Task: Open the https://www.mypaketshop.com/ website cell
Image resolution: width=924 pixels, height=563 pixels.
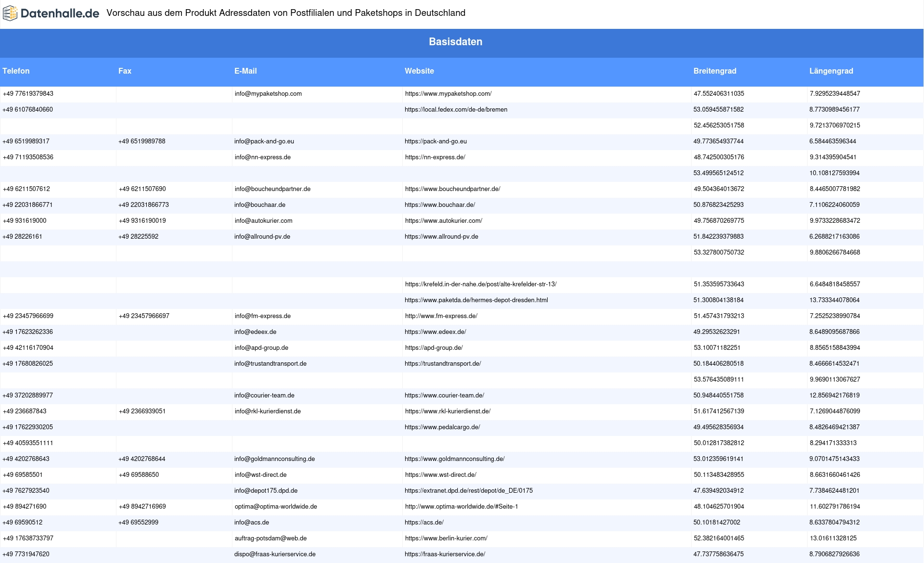Action: coord(448,94)
